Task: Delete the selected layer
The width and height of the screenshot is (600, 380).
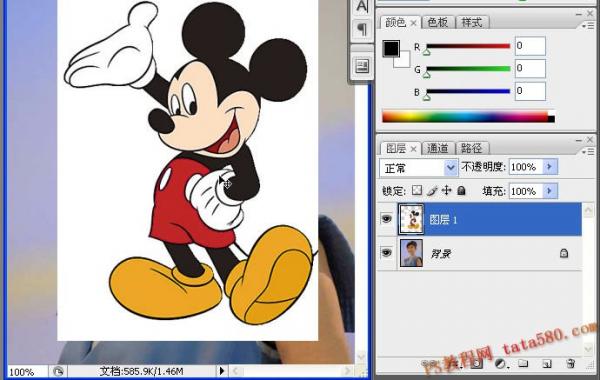Action: coord(570,364)
